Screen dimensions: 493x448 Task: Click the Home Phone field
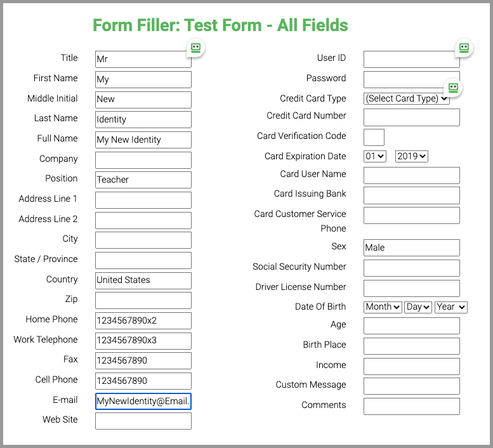tap(143, 320)
